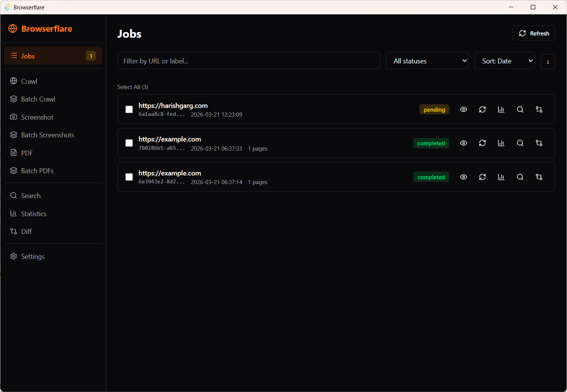Click the Filter by URL or label input field

[x=249, y=61]
